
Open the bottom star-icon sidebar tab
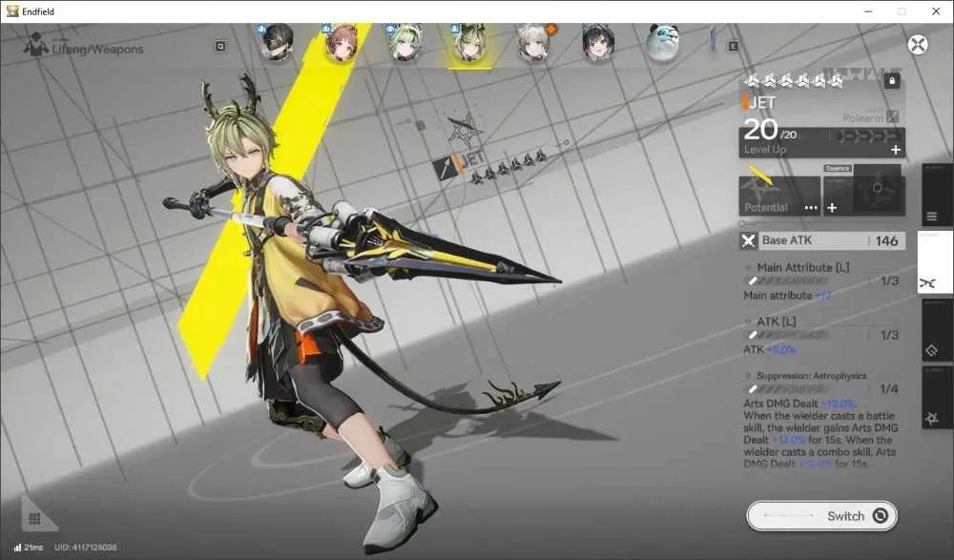[938, 397]
